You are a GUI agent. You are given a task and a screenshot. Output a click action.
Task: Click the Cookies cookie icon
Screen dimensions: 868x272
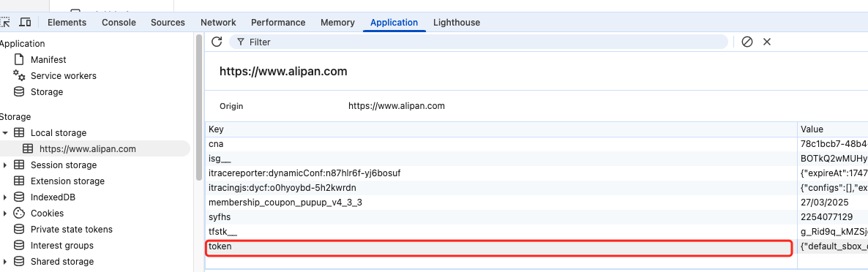coord(19,213)
